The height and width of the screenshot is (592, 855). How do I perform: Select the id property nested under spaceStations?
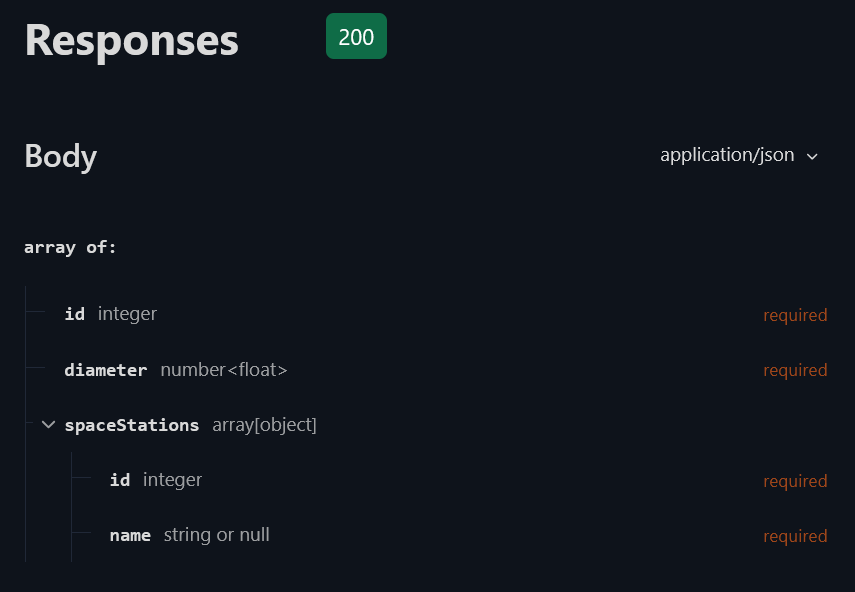120,480
